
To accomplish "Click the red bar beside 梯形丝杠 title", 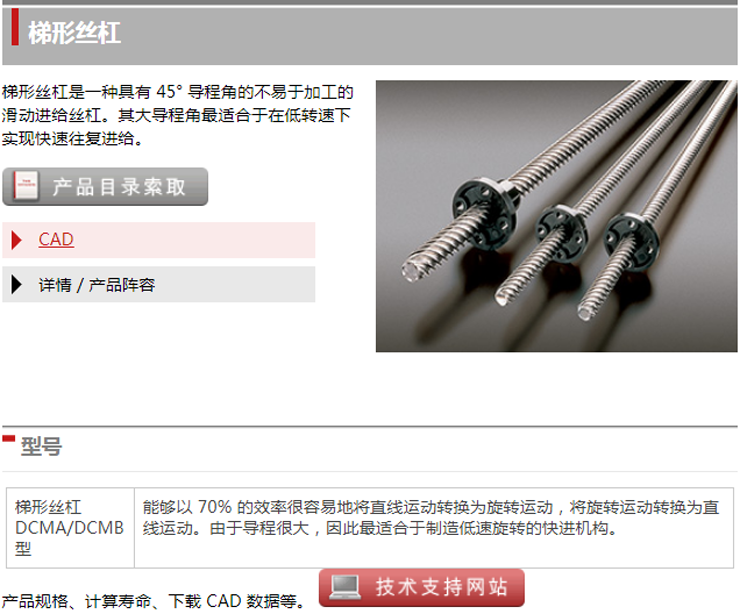I will coord(15,27).
